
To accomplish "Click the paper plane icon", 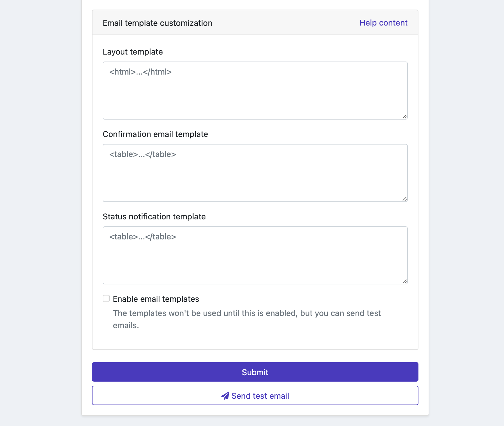I will click(x=225, y=396).
